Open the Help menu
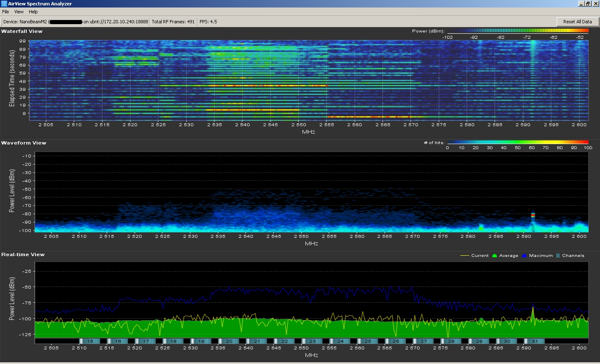 click(33, 12)
